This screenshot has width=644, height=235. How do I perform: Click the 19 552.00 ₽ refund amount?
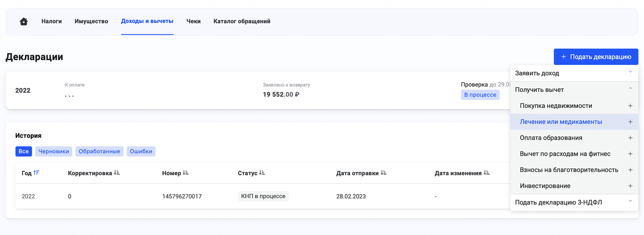pyautogui.click(x=281, y=95)
